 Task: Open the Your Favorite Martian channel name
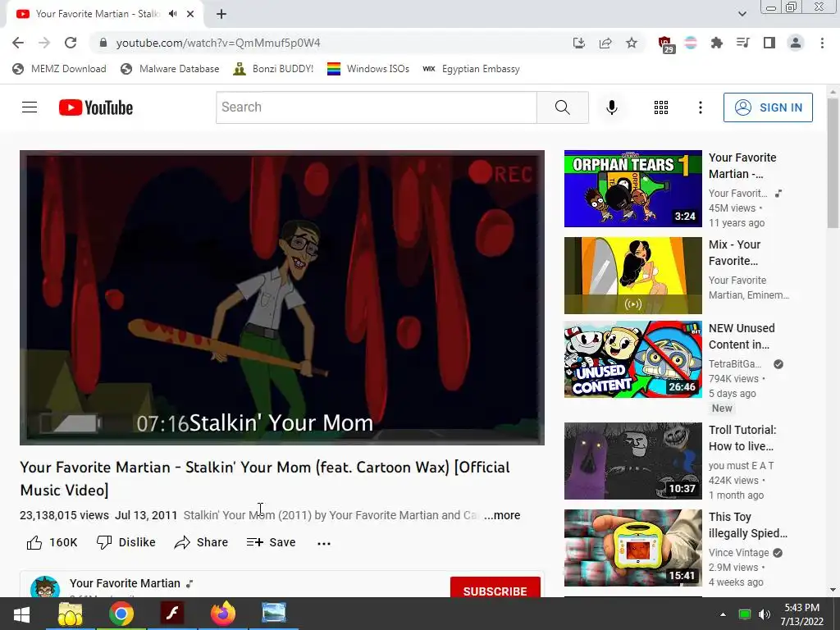[x=125, y=583]
